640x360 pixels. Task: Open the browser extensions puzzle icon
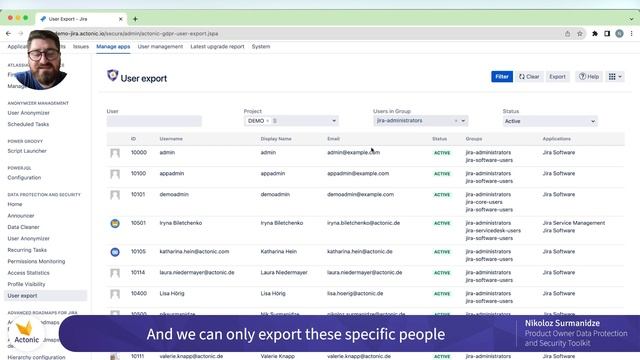tap(595, 34)
